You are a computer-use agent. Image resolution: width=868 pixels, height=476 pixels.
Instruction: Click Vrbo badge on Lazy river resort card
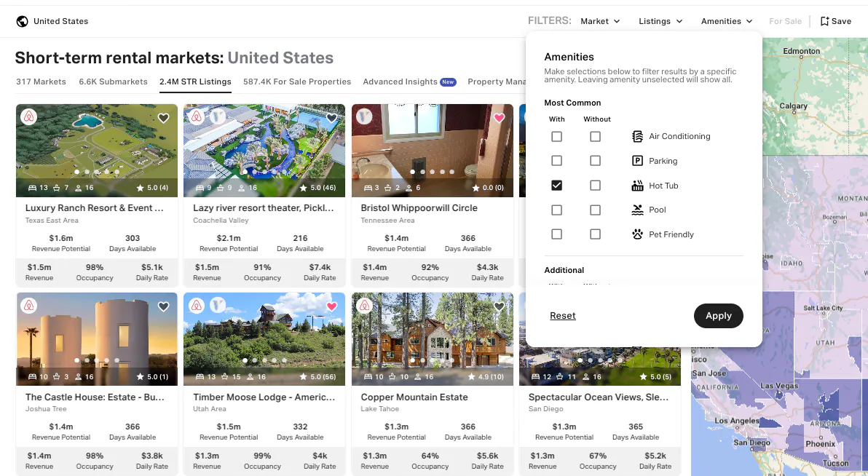click(218, 116)
